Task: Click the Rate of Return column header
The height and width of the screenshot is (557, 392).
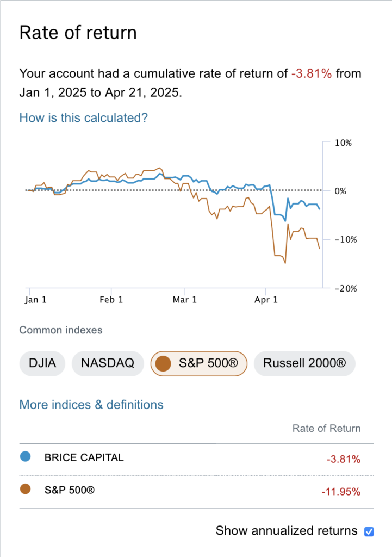Action: [326, 428]
